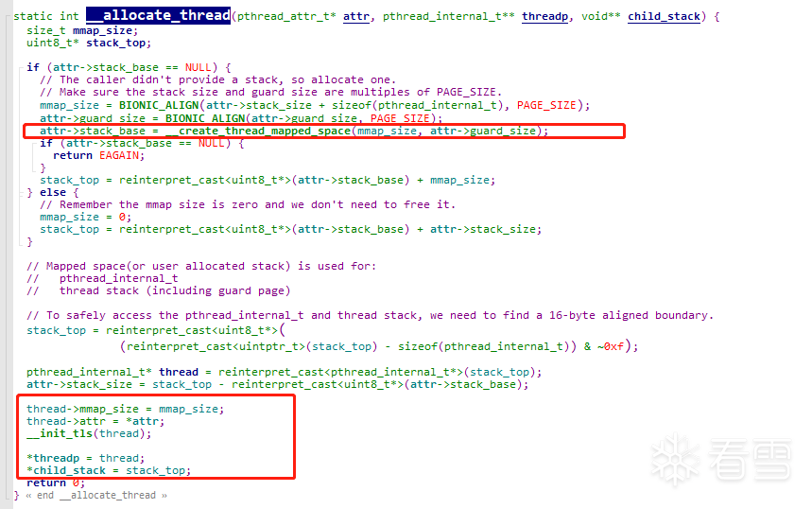Click the size_t mmap_size declaration
Viewport: 812px width, 509px height.
pyautogui.click(x=82, y=30)
